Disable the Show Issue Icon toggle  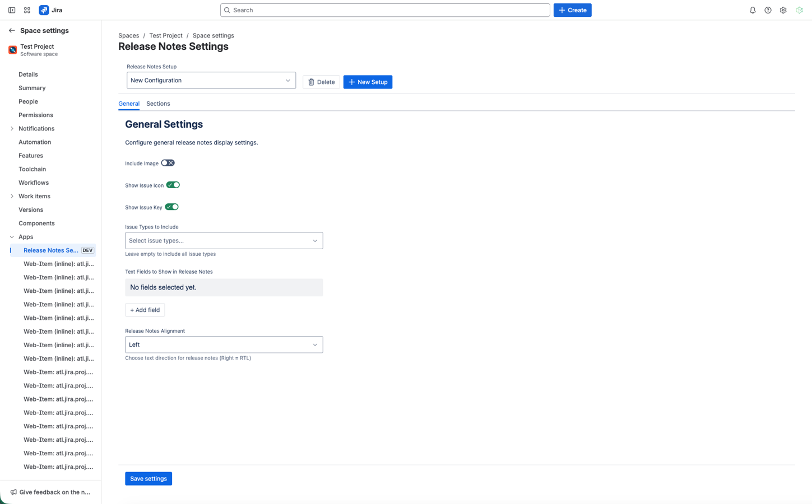(173, 185)
